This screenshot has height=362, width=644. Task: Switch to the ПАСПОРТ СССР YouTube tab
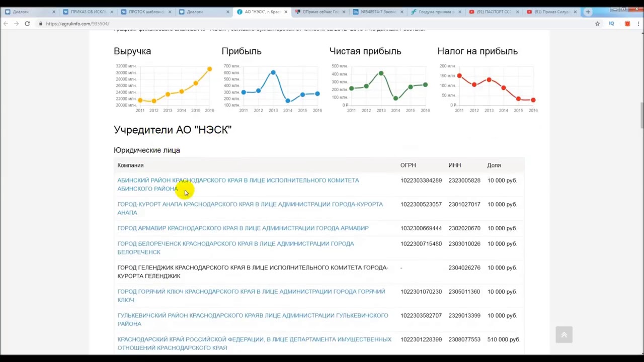point(493,12)
